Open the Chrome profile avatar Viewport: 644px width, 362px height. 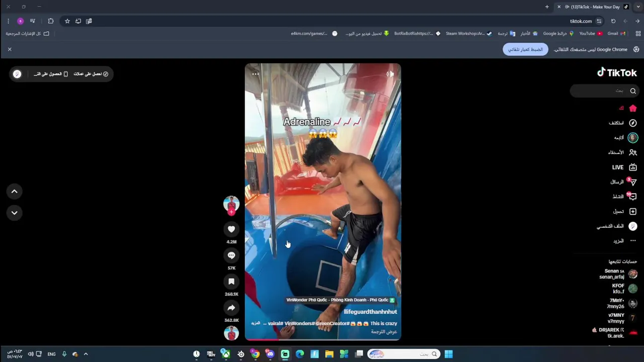[x=20, y=21]
